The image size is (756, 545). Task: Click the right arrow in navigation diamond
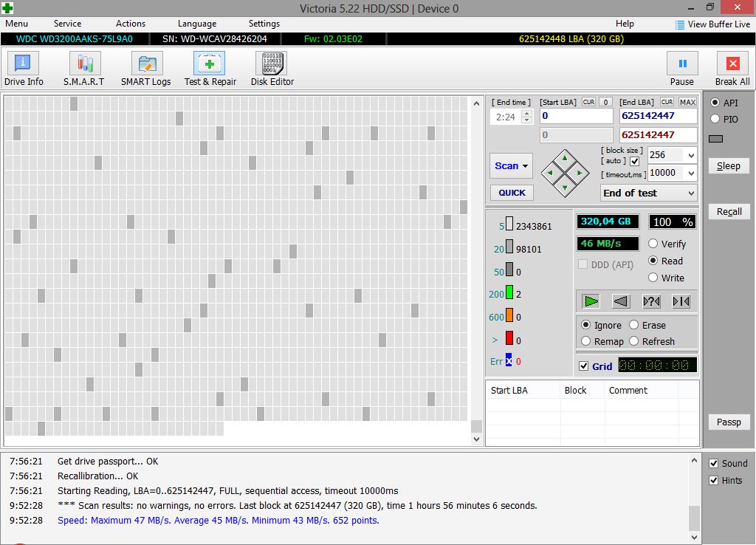580,173
